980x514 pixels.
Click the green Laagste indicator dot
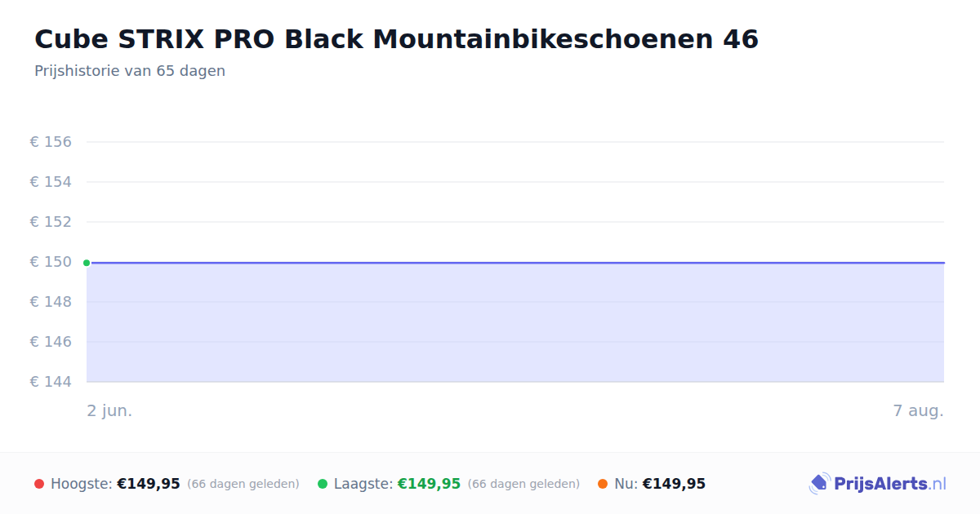(323, 484)
